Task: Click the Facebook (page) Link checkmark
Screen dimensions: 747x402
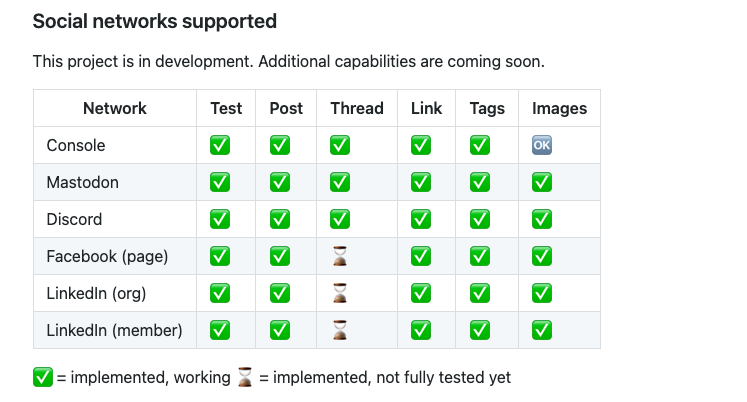Action: [421, 256]
